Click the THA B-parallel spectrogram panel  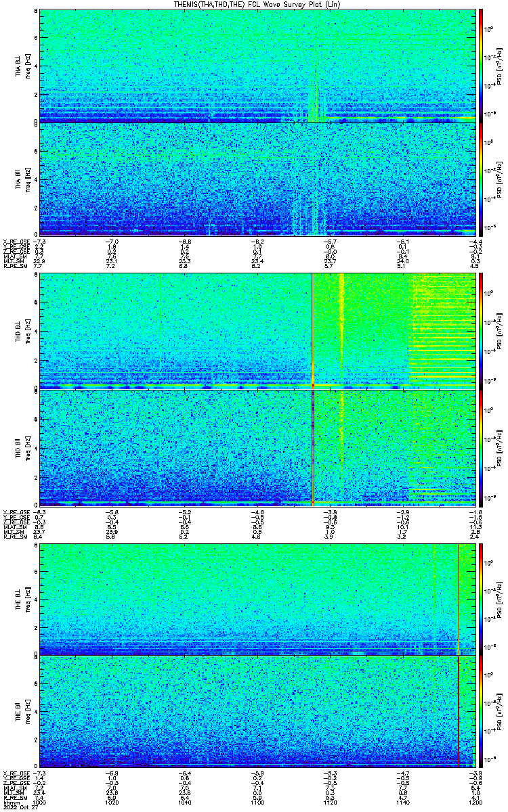(x=257, y=179)
